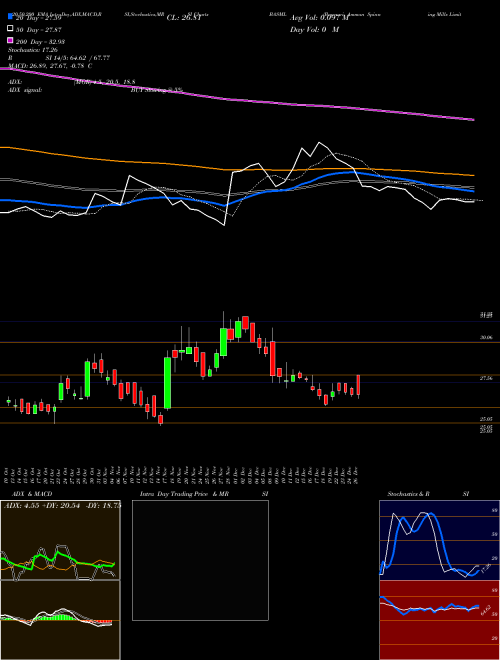The height and width of the screenshot is (660, 500).
Task: Click the 'Day Vol: 0 M' label
Action: [314, 29]
